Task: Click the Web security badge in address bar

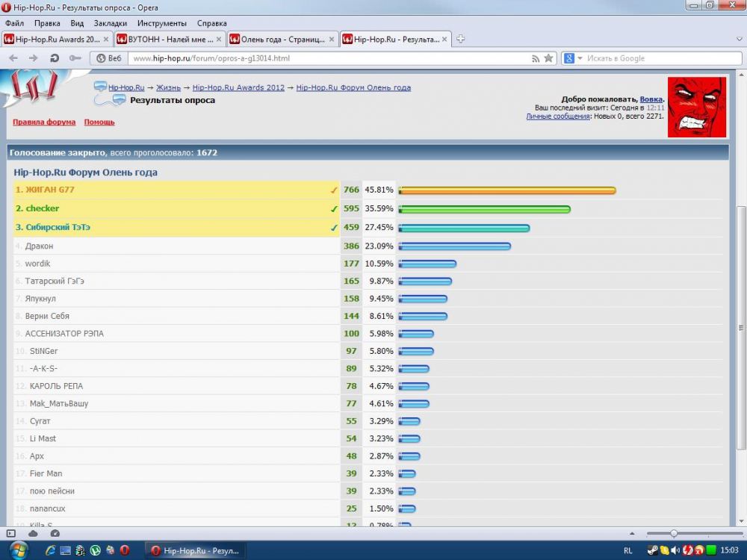Action: click(108, 58)
